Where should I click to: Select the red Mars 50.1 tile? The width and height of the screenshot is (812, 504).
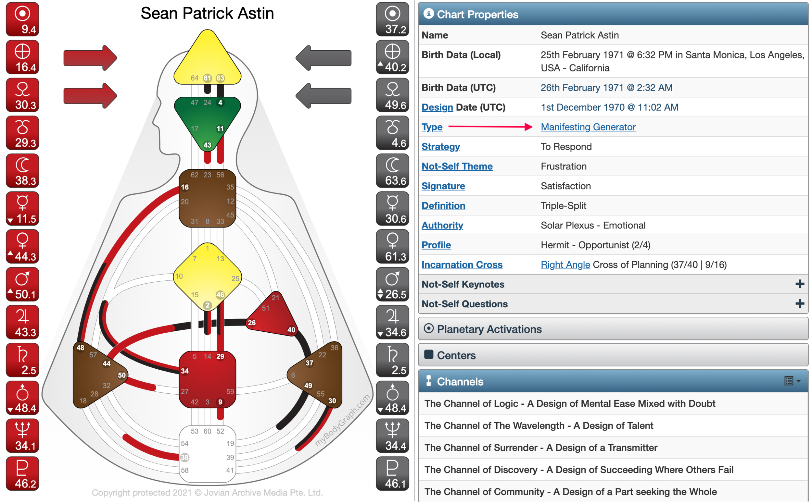point(22,284)
